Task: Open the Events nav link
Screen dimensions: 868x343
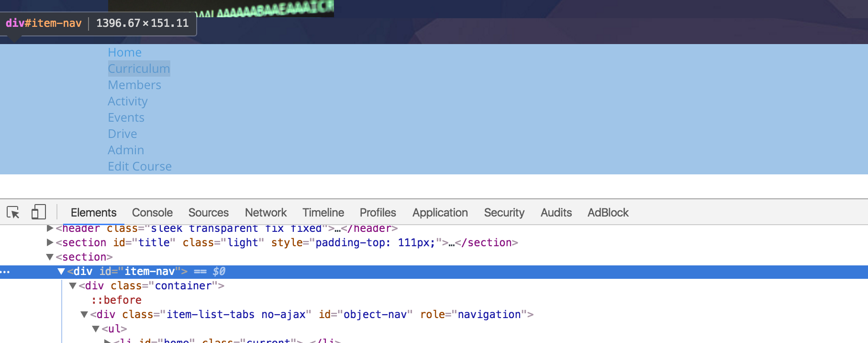Action: click(126, 117)
